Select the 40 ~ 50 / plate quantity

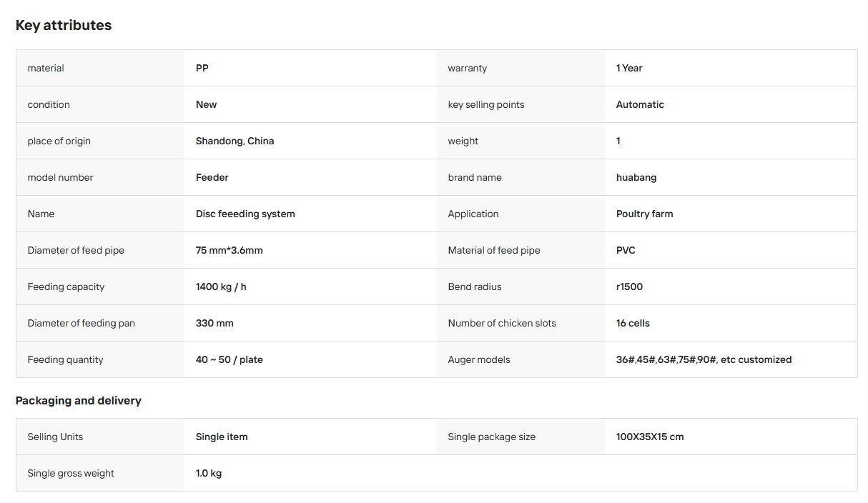230,359
